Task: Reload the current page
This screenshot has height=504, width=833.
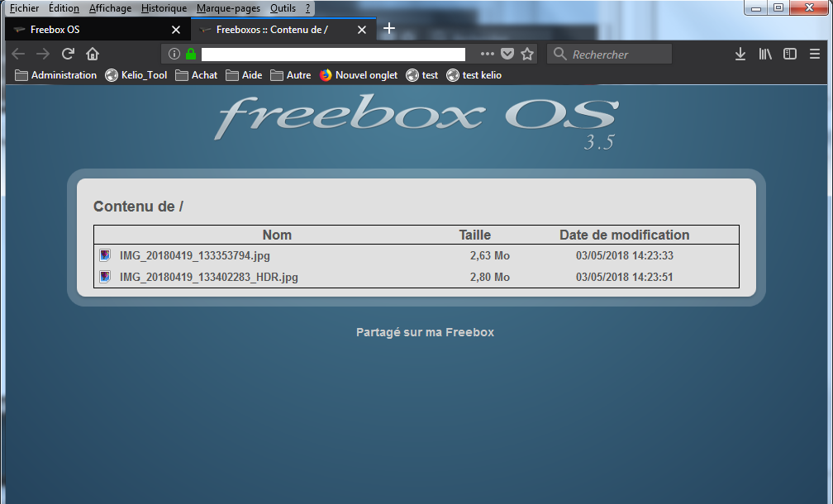Action: click(x=68, y=54)
